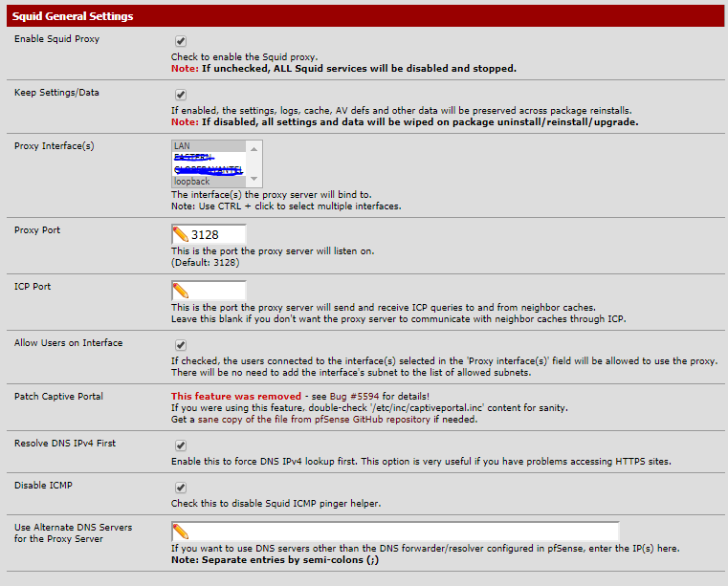Image resolution: width=728 pixels, height=586 pixels.
Task: Focus the empty ICP Port input field
Action: tap(209, 291)
